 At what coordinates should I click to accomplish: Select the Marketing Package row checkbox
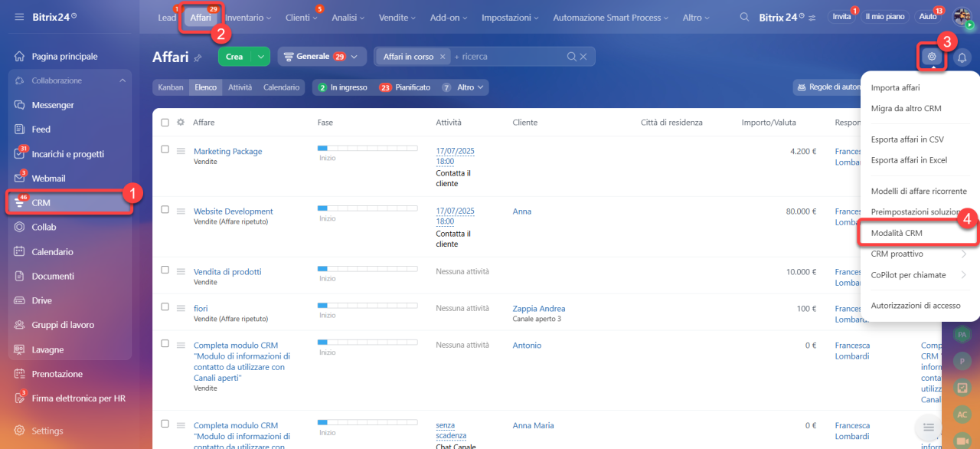[165, 149]
